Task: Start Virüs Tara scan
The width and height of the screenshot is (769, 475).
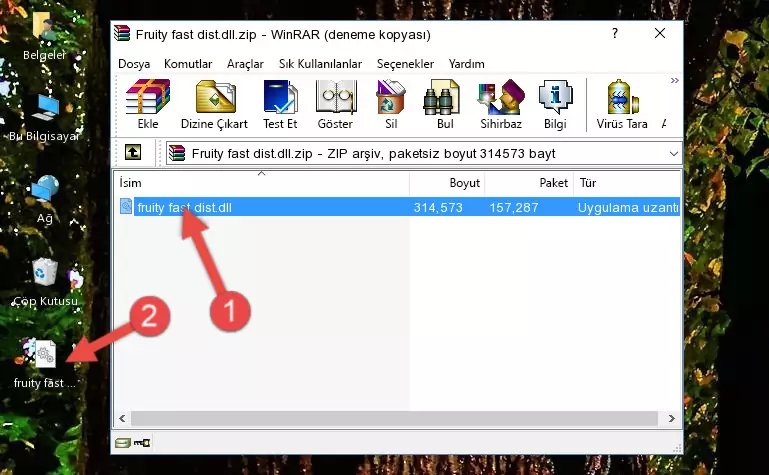Action: tap(622, 104)
